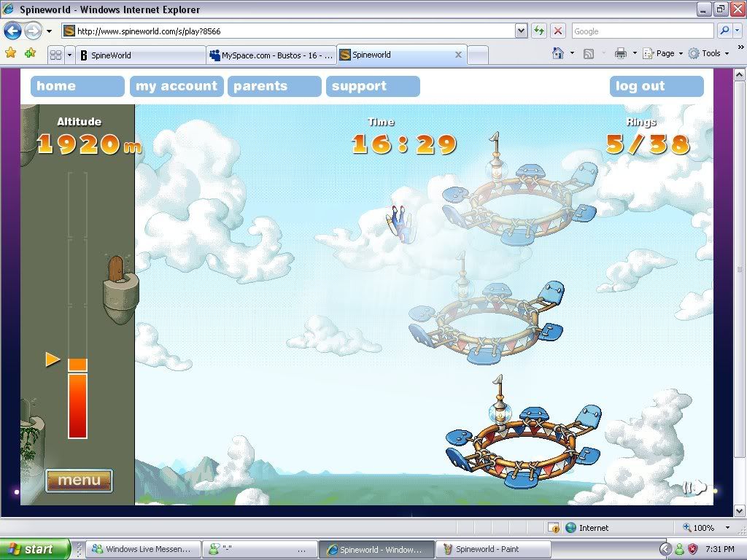Click the popup blocker status icon
This screenshot has height=560, width=747.
[554, 528]
